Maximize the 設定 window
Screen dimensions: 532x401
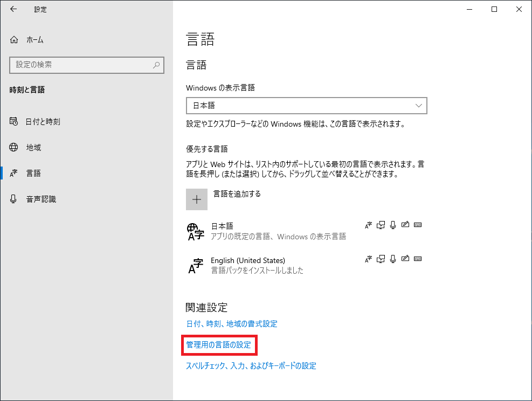(494, 9)
